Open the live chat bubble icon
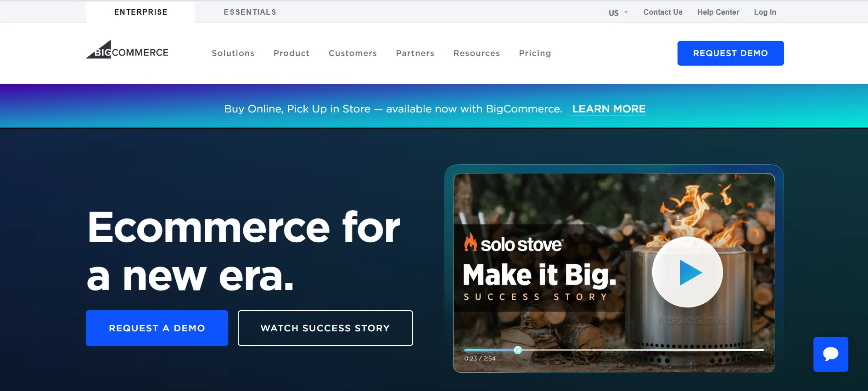This screenshot has width=868, height=391. [x=830, y=354]
